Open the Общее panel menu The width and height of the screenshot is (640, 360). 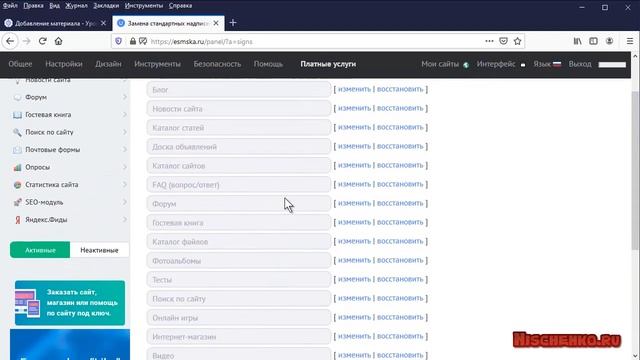(20, 64)
